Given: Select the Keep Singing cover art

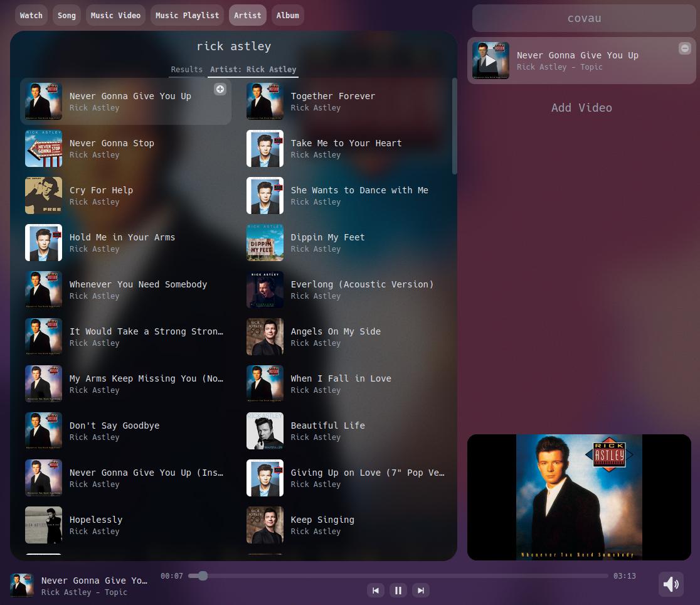Looking at the screenshot, I should (x=265, y=525).
